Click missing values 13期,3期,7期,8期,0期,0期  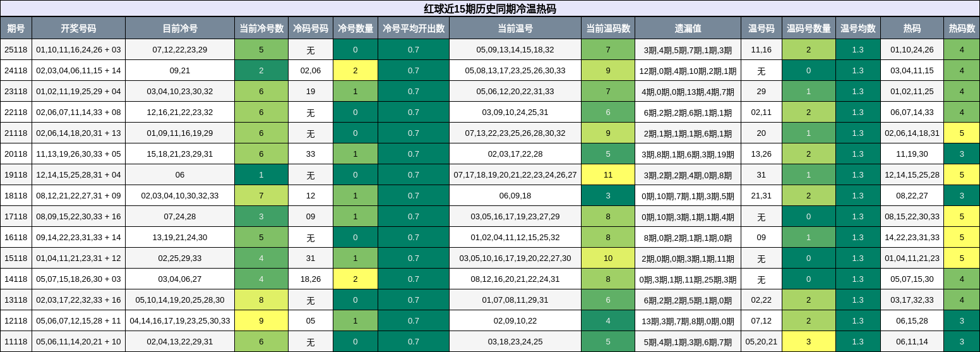coord(688,320)
